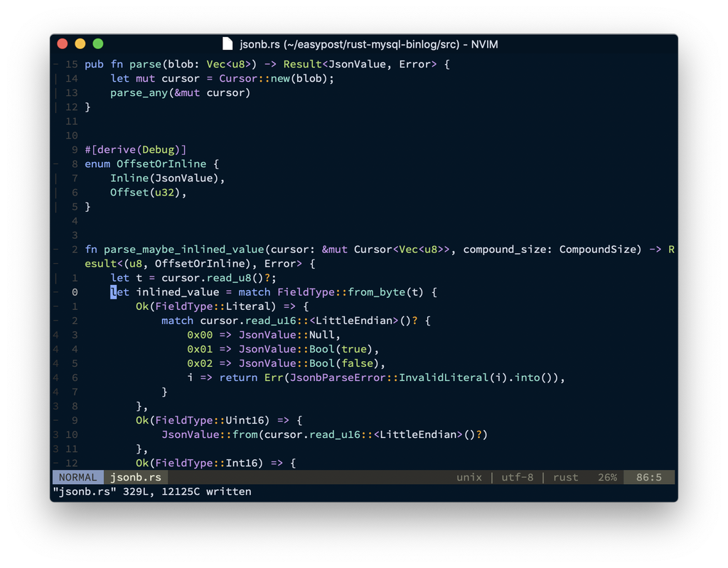Screen dimensions: 728x568
Task: Collapse the fold at enum OffsetOrInline
Action: coord(57,164)
